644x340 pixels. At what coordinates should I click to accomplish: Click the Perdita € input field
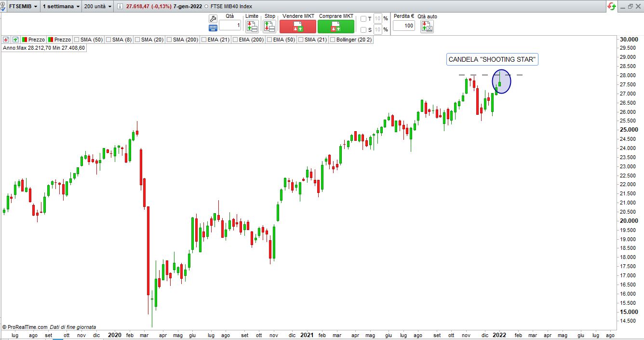tap(403, 26)
